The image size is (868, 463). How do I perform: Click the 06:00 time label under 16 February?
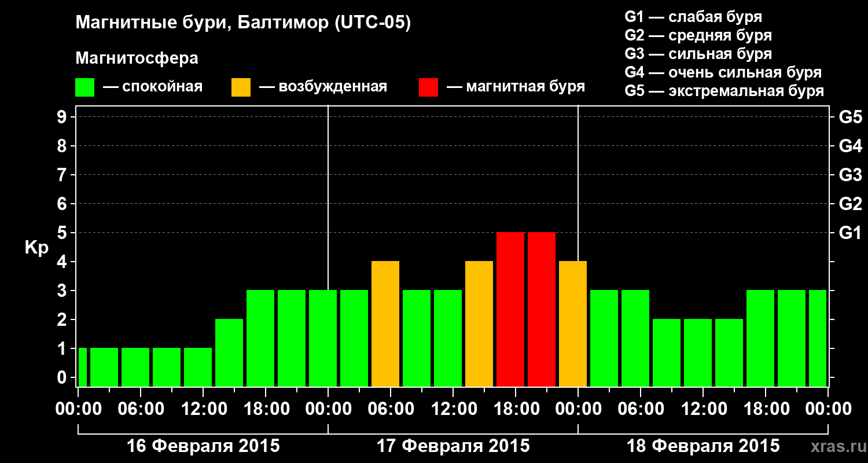click(x=141, y=409)
